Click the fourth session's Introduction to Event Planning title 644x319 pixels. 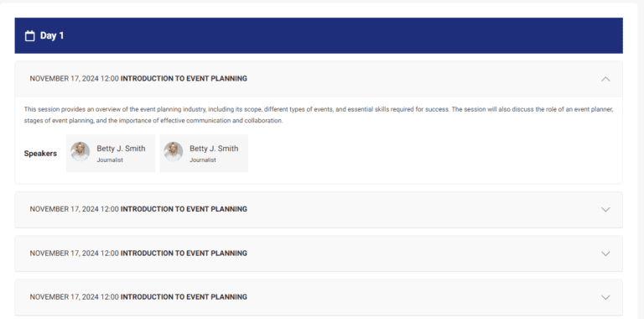click(184, 297)
